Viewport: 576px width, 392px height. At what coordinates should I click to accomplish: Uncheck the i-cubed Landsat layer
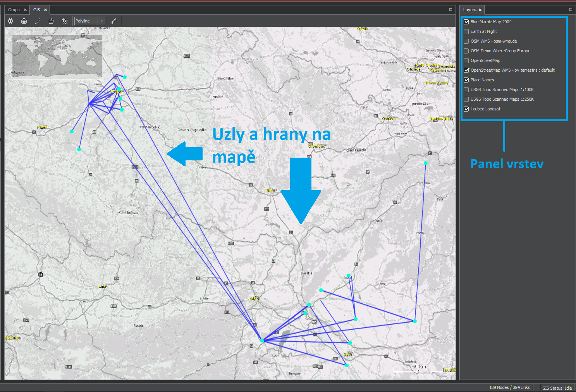(466, 109)
